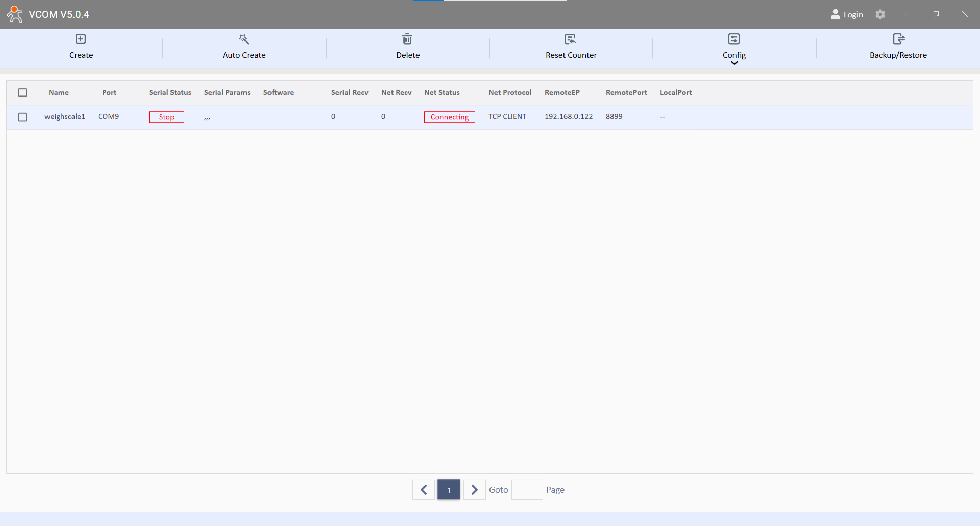This screenshot has width=980, height=526.
Task: Click the user Login icon
Action: 836,14
